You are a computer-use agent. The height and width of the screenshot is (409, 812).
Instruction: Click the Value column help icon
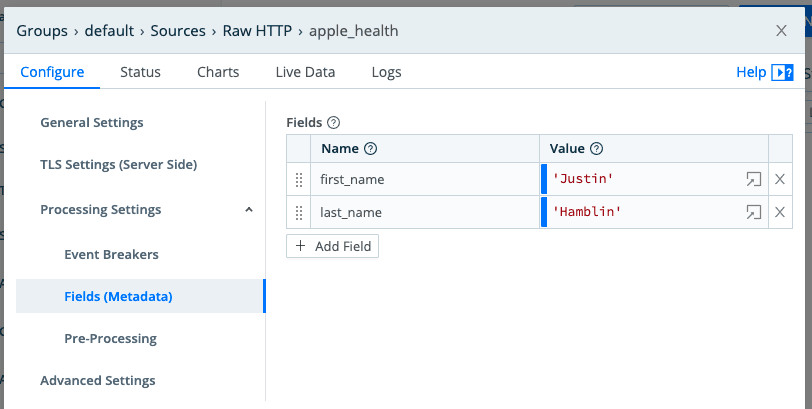click(x=597, y=148)
